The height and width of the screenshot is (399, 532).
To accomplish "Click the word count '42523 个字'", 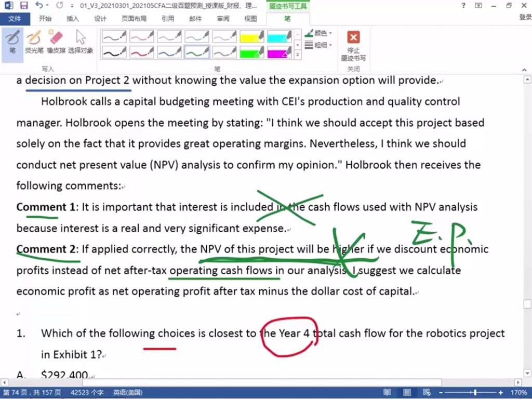I will [87, 393].
